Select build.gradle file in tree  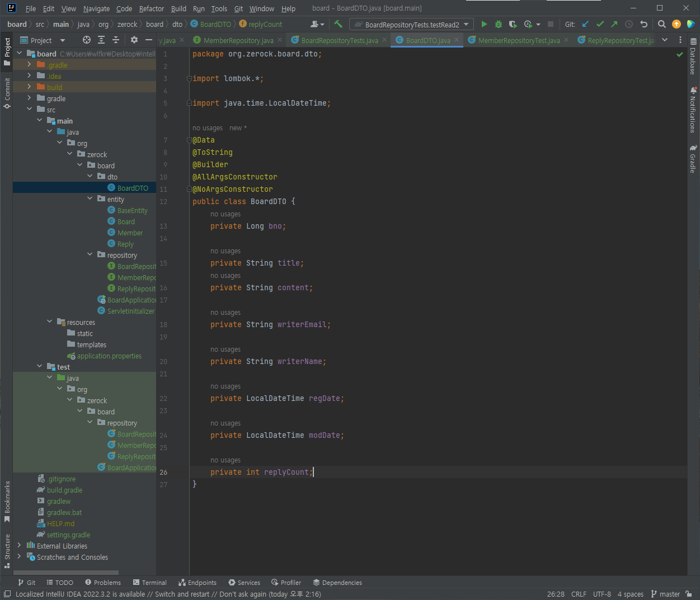click(64, 490)
